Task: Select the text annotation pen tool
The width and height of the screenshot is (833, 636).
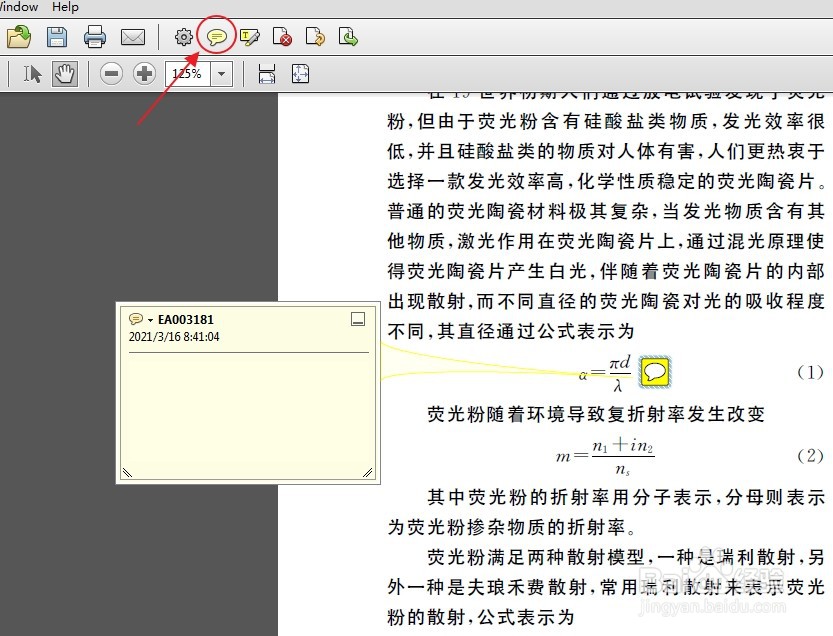Action: (250, 37)
